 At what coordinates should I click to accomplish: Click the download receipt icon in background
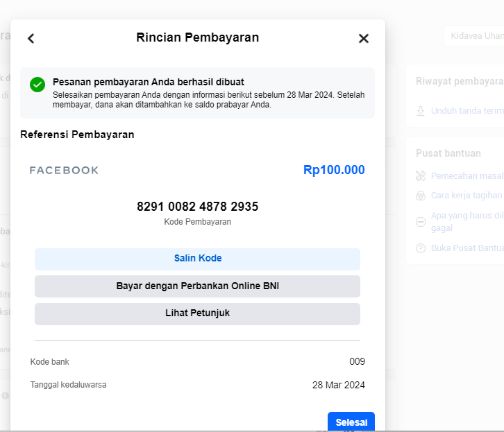click(x=421, y=111)
